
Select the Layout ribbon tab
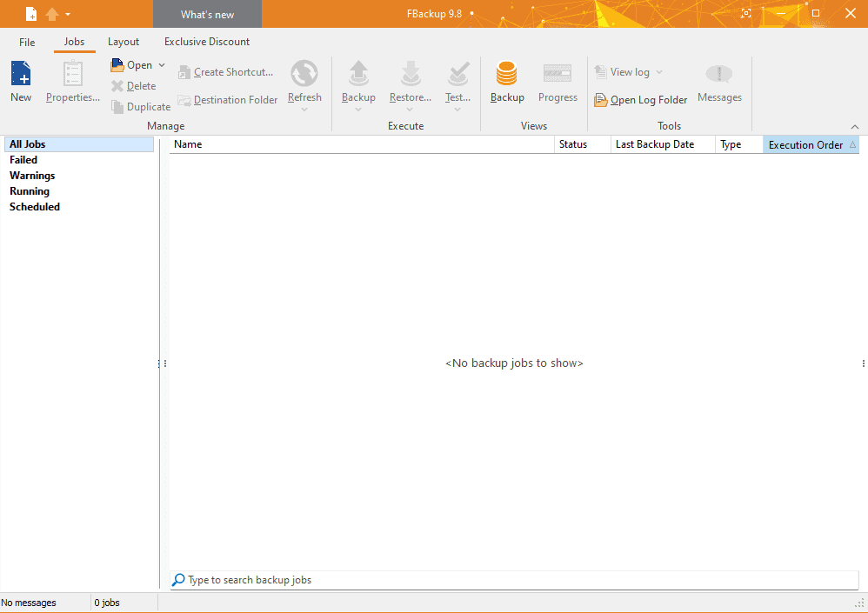(124, 42)
